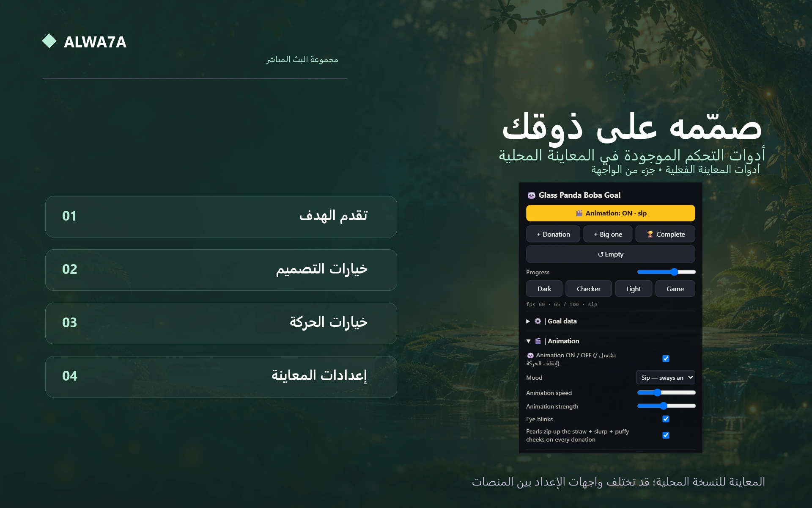Disable the Pearls zip up the straw checkbox
Image resolution: width=812 pixels, height=508 pixels.
point(666,435)
